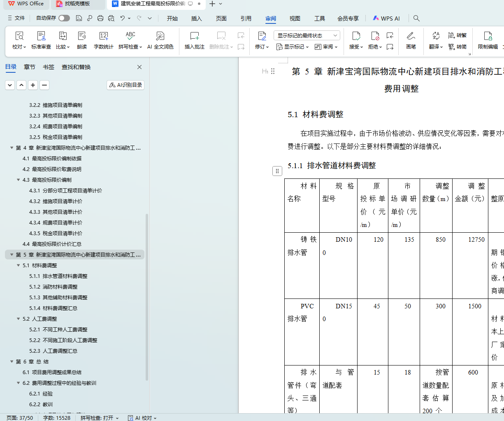The height and width of the screenshot is (421, 504).
Task: Expand the 翻译 translate dropdown
Action: pyautogui.click(x=436, y=47)
